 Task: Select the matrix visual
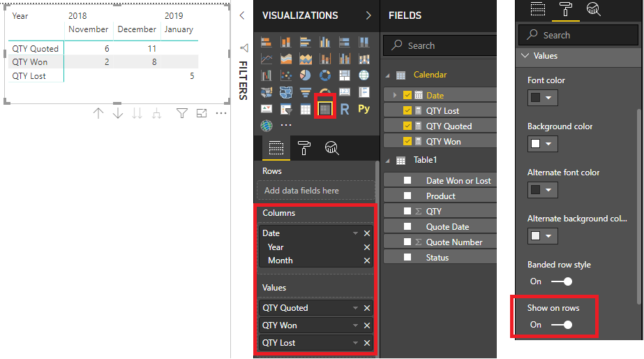pyautogui.click(x=325, y=109)
